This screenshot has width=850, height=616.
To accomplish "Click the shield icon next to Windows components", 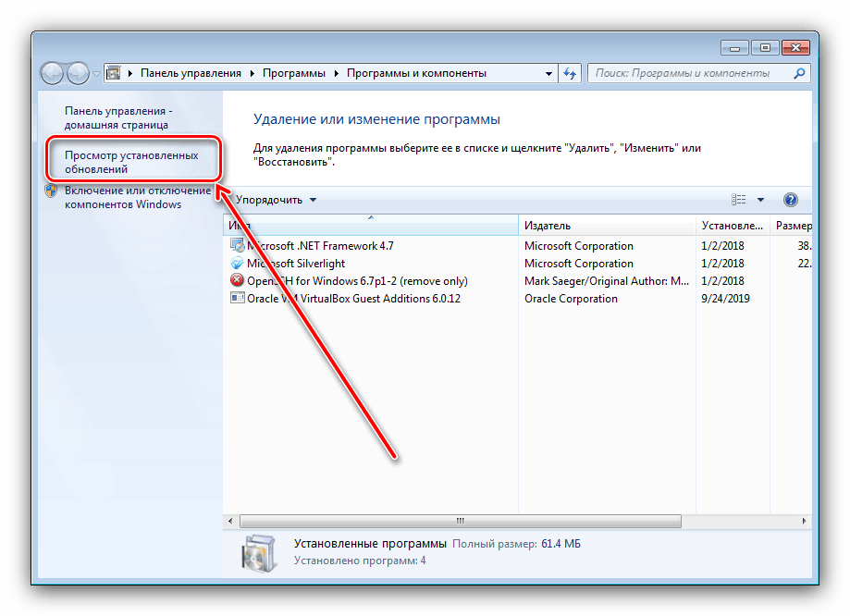I will (52, 191).
